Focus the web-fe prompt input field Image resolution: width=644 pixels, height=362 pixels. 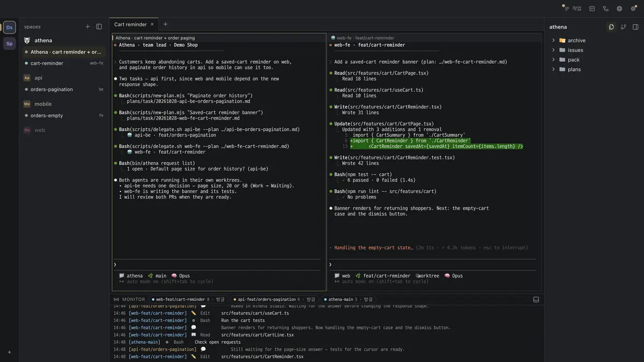point(434,264)
